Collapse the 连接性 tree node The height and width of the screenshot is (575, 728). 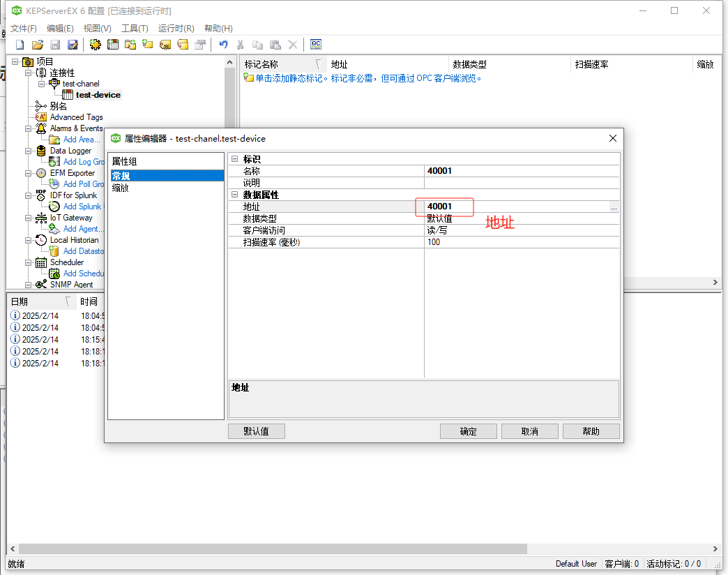pos(29,73)
